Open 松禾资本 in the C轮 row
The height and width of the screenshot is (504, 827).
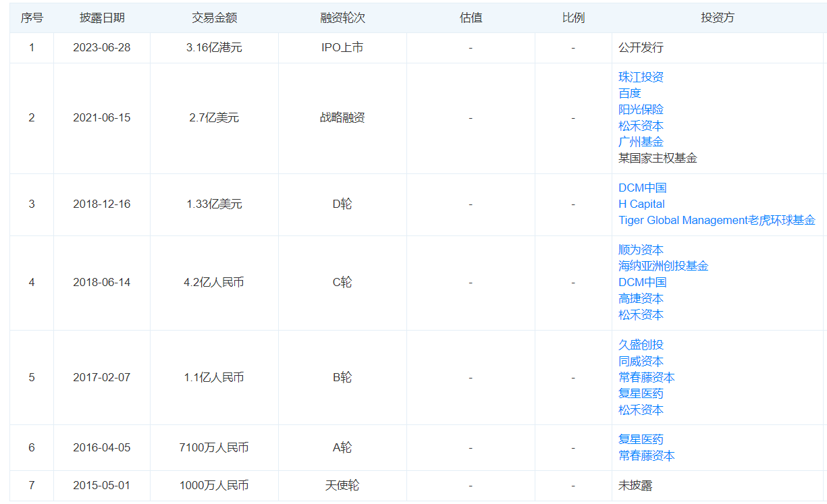click(x=641, y=314)
